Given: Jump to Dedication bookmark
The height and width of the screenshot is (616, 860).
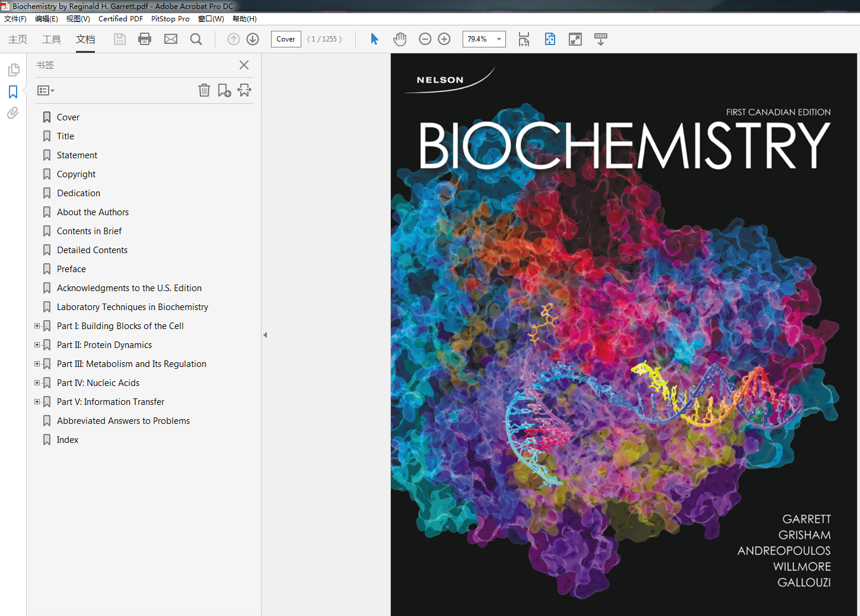Looking at the screenshot, I should (x=79, y=193).
